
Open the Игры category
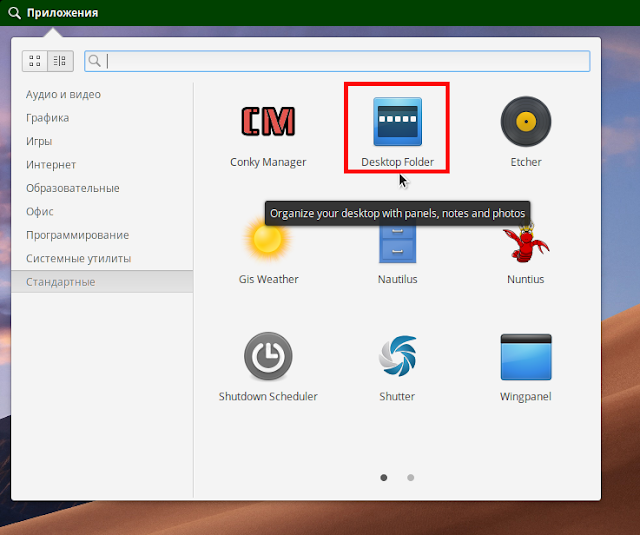(102, 141)
